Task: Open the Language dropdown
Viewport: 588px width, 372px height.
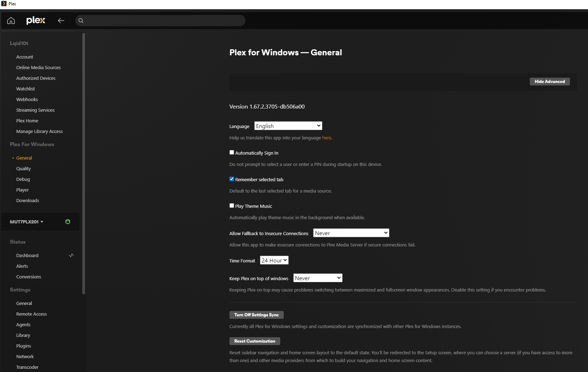Action: point(288,126)
